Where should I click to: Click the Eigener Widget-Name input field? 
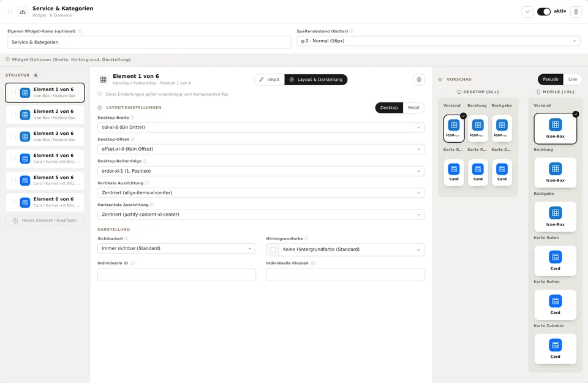149,42
